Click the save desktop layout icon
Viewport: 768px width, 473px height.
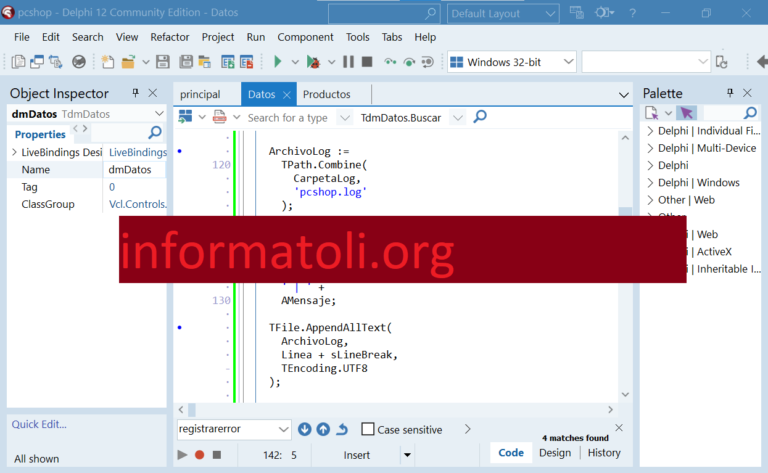tap(576, 13)
